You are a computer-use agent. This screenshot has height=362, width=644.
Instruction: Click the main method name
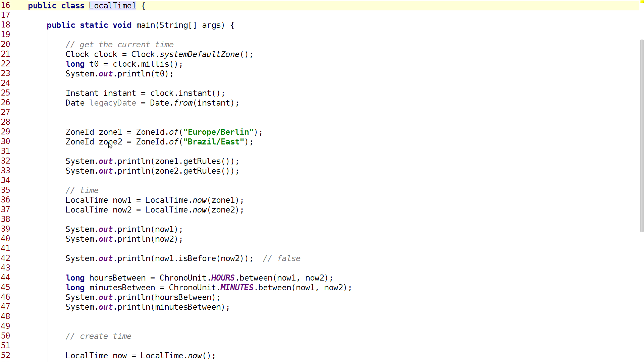coord(145,25)
